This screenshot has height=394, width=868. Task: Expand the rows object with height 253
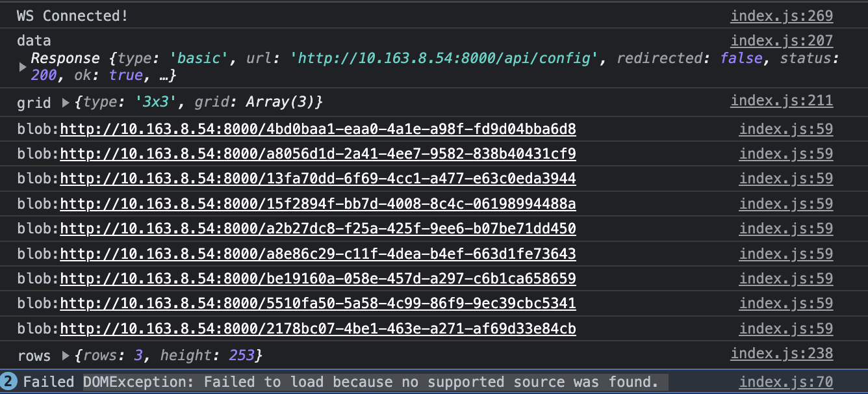[66, 356]
